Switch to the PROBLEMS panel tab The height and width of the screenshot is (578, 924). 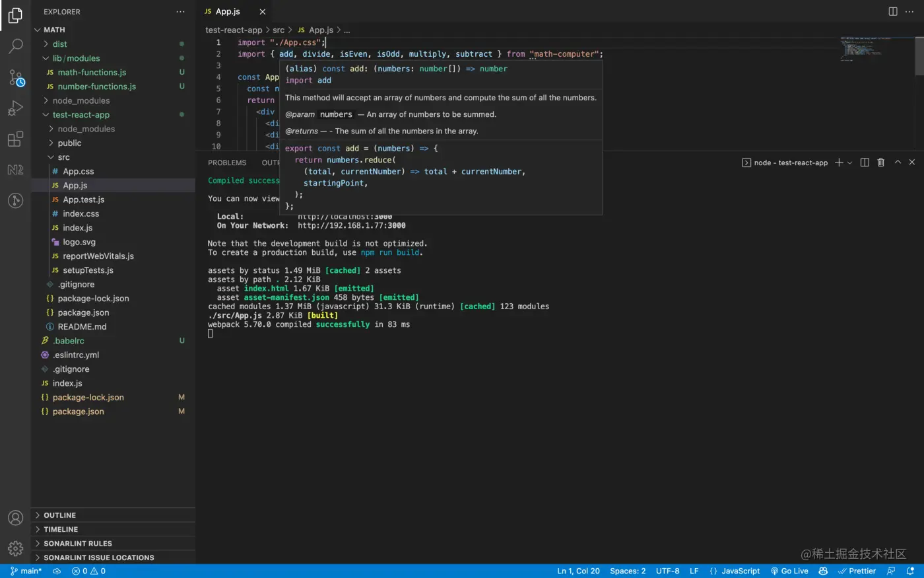[x=227, y=163]
